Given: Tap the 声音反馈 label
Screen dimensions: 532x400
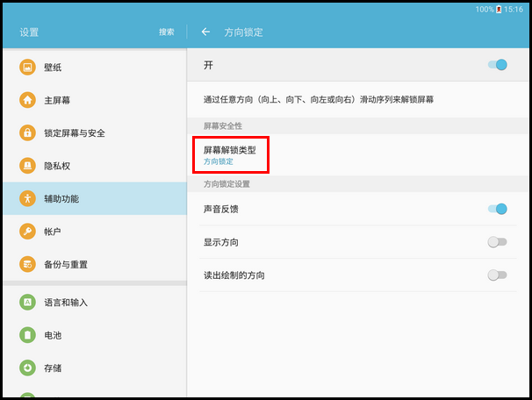Looking at the screenshot, I should [221, 209].
